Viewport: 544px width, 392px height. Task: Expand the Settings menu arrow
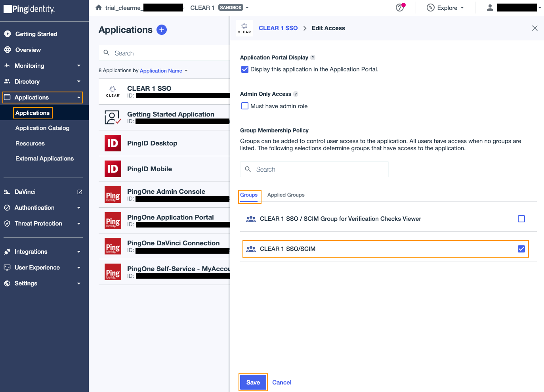point(79,283)
